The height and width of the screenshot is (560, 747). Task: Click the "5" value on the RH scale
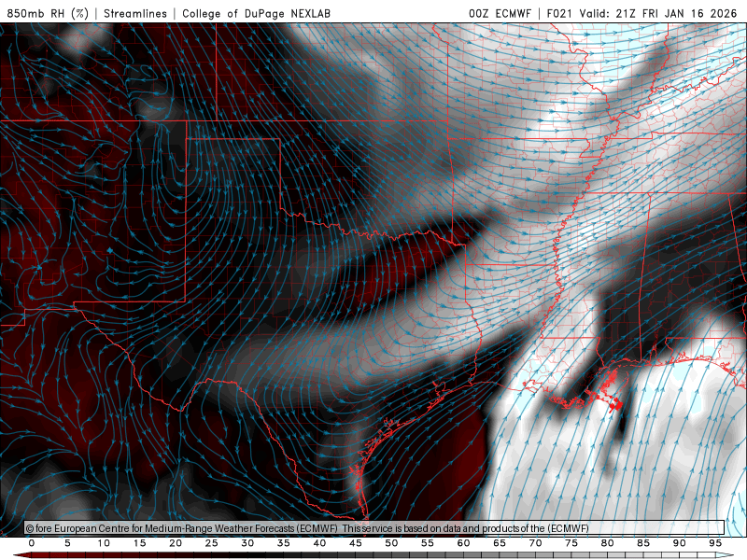coord(67,543)
